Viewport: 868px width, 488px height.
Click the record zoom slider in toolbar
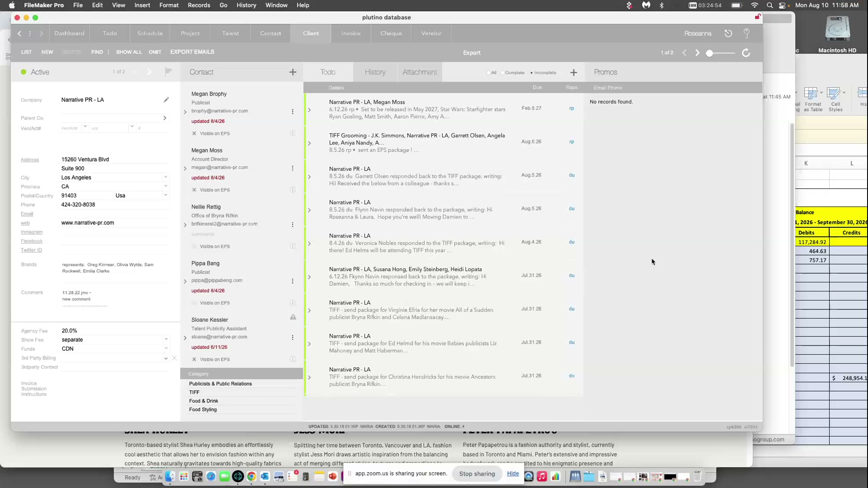point(720,53)
